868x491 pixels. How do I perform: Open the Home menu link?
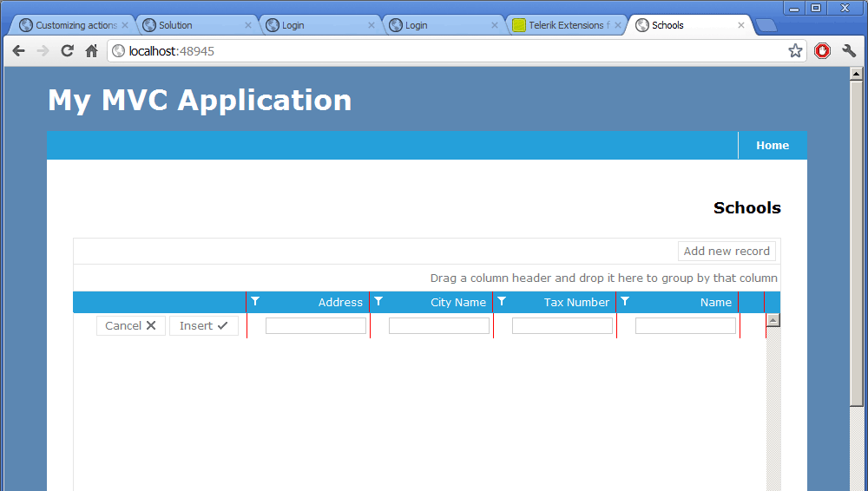773,145
